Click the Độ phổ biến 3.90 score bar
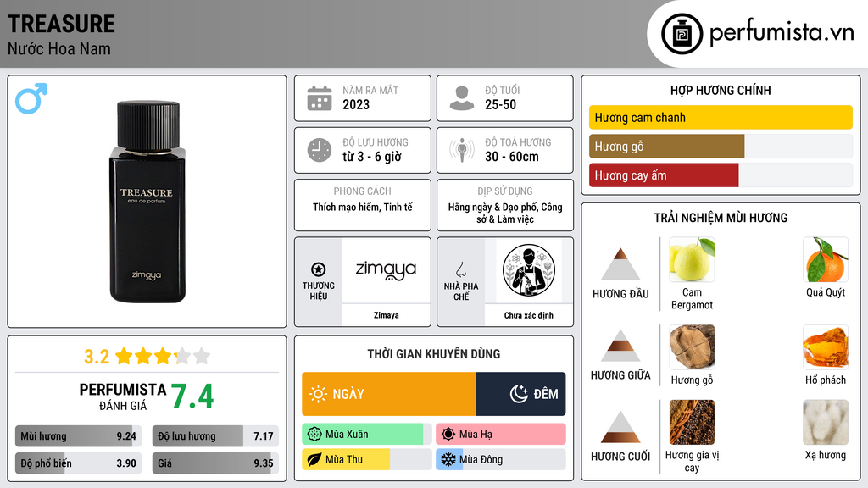This screenshot has height=488, width=868. click(x=78, y=463)
